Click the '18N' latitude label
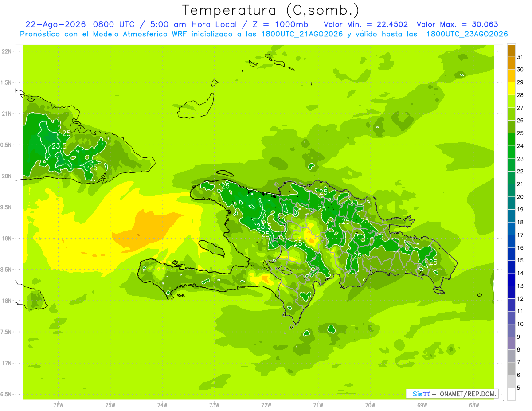 click(7, 301)
